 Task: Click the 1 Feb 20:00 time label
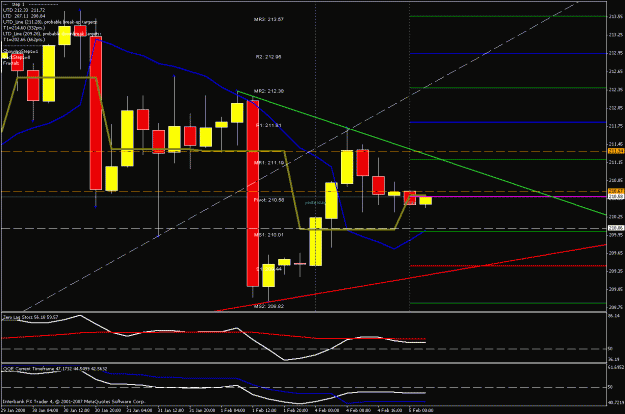296,410
